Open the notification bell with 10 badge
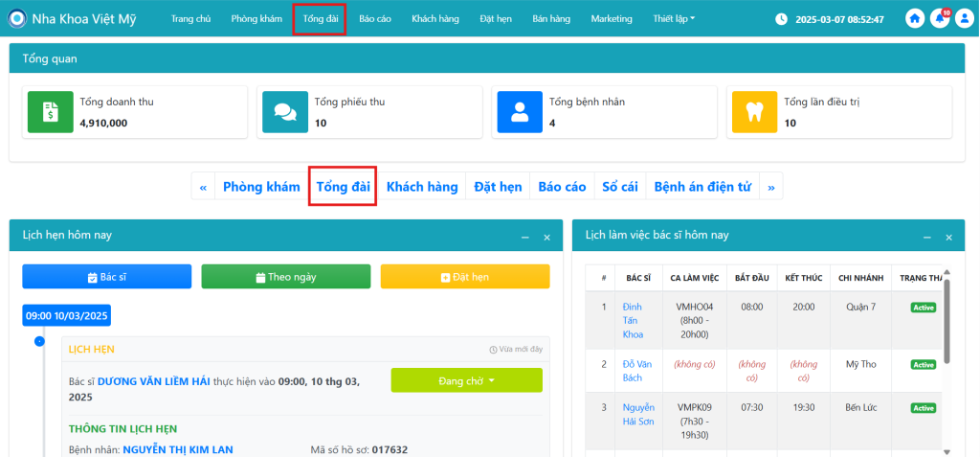 (940, 19)
